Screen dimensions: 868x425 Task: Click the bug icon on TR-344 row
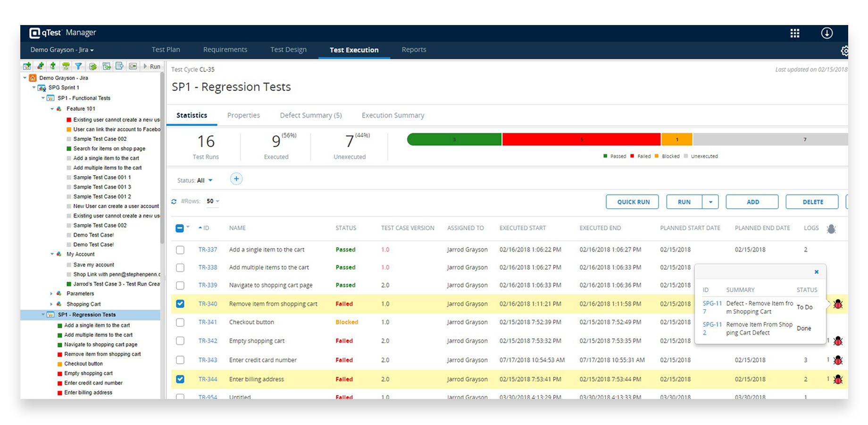(x=837, y=379)
